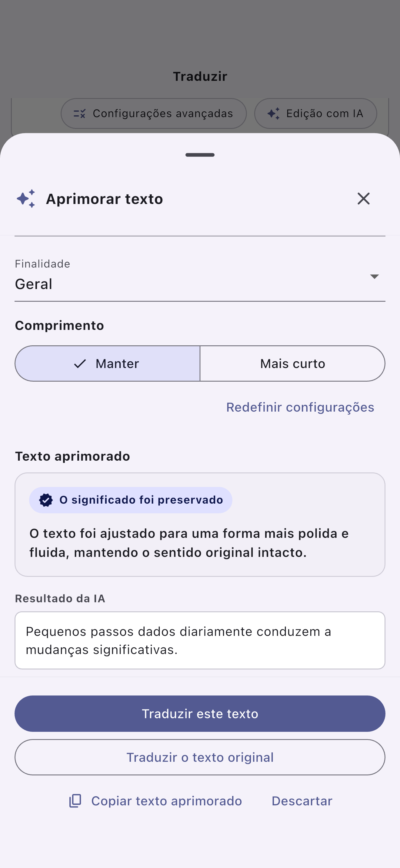Image resolution: width=400 pixels, height=868 pixels.
Task: Click inside the Resultado da IA text field
Action: [200, 640]
